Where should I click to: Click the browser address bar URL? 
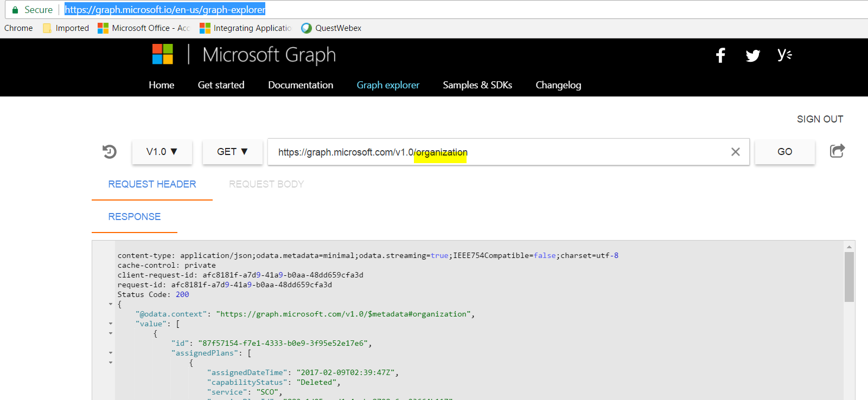click(165, 10)
